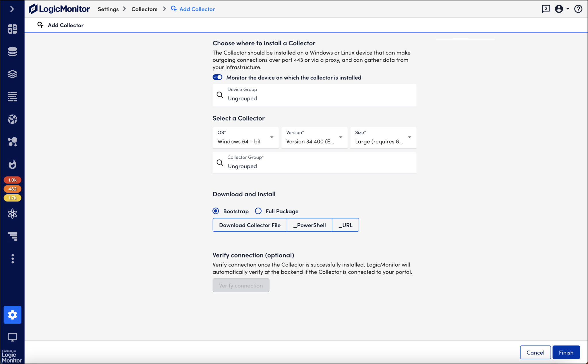Open the Dashboards panel in the sidebar
This screenshot has height=364, width=588.
[12, 29]
